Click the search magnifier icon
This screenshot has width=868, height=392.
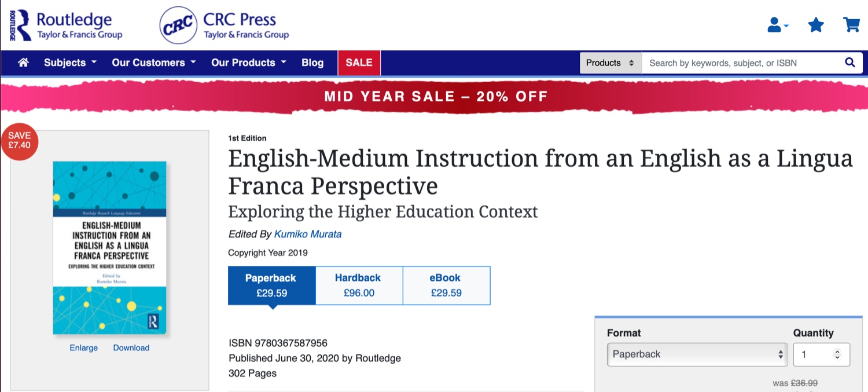[849, 63]
